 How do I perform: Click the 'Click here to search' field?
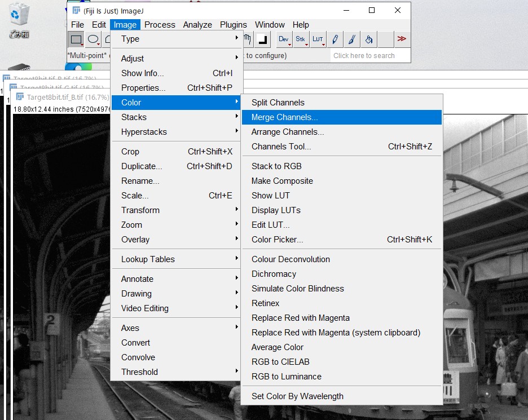(369, 56)
